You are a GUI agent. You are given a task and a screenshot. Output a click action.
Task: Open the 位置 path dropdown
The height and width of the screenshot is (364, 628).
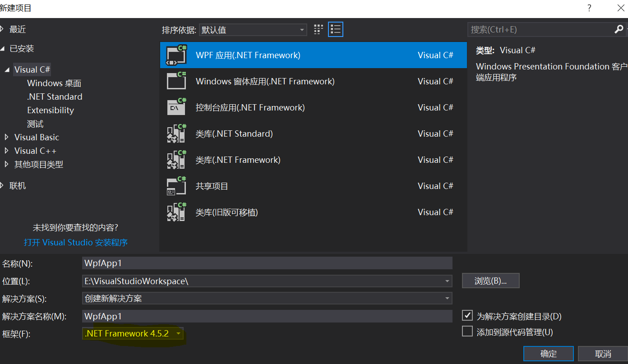(447, 281)
